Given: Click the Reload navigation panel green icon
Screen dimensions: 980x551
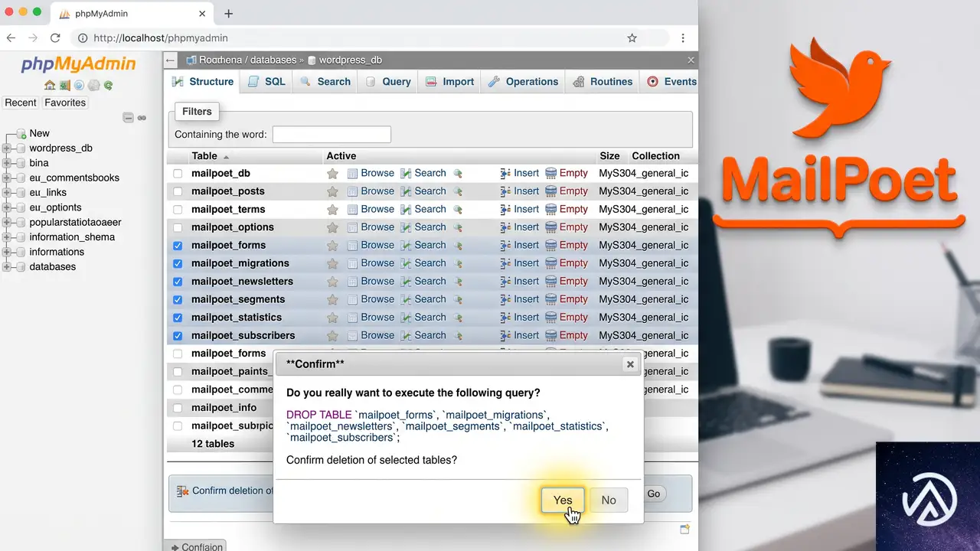Looking at the screenshot, I should coord(109,85).
